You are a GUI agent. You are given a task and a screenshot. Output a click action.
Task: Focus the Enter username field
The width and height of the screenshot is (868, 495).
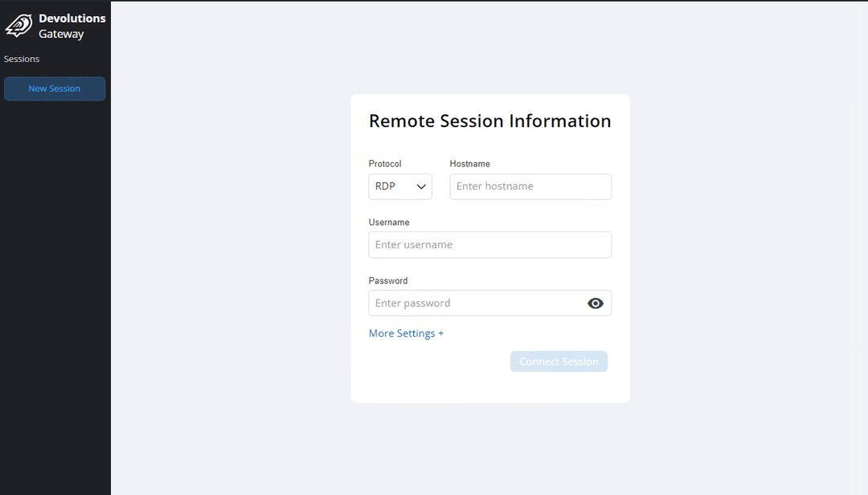(x=489, y=245)
